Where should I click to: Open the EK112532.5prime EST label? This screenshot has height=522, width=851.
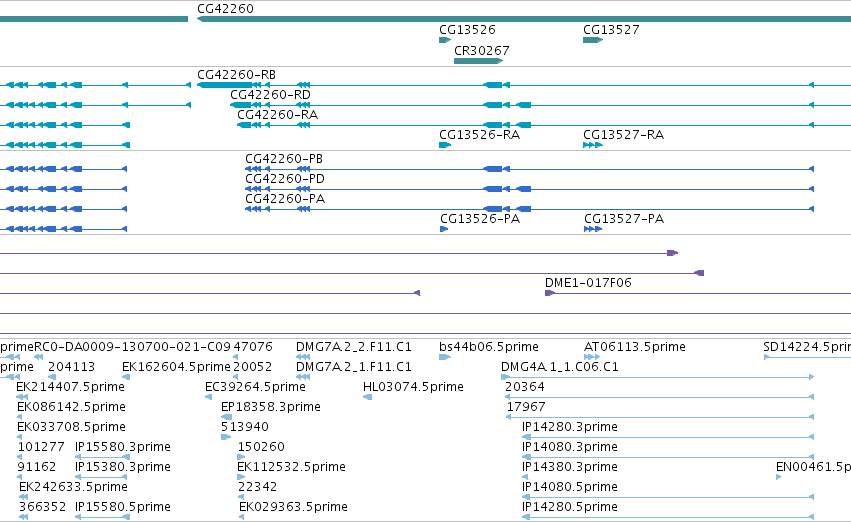[x=291, y=467]
